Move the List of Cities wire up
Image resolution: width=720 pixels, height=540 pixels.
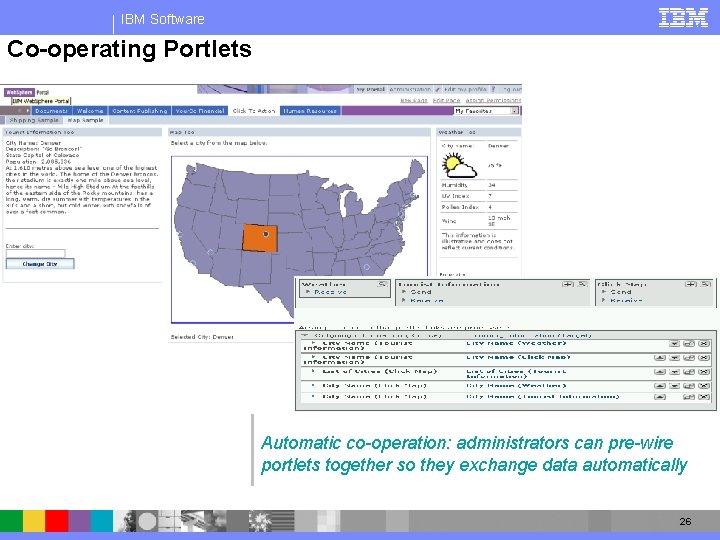[659, 371]
